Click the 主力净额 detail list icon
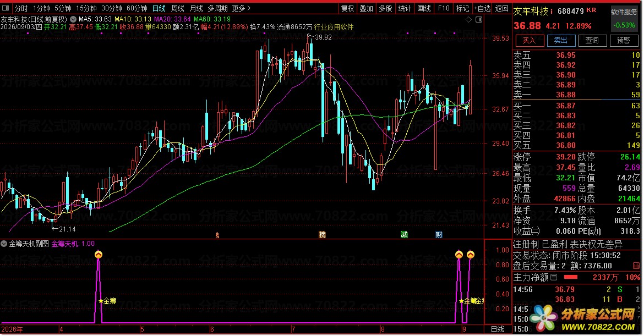Viewport: 644px width, 336px height. (x=554, y=277)
